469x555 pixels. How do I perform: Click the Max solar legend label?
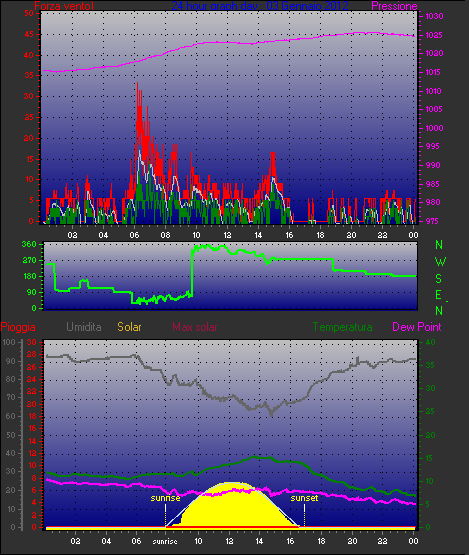[x=195, y=327]
